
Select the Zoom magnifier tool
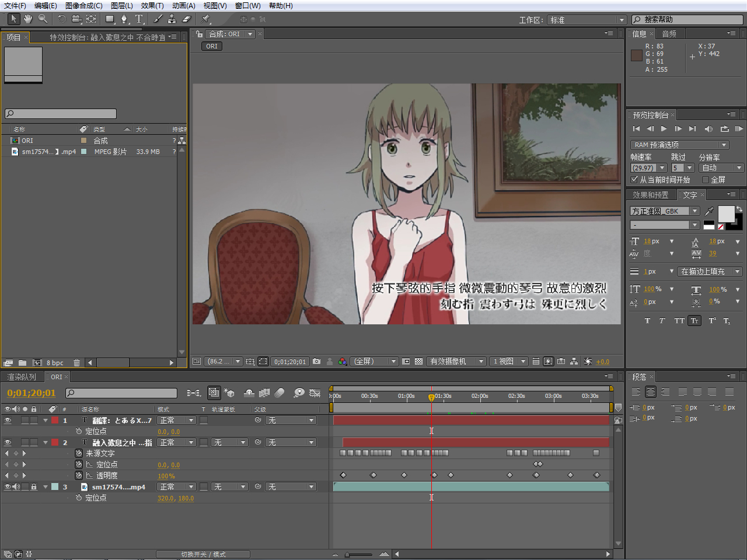(43, 19)
